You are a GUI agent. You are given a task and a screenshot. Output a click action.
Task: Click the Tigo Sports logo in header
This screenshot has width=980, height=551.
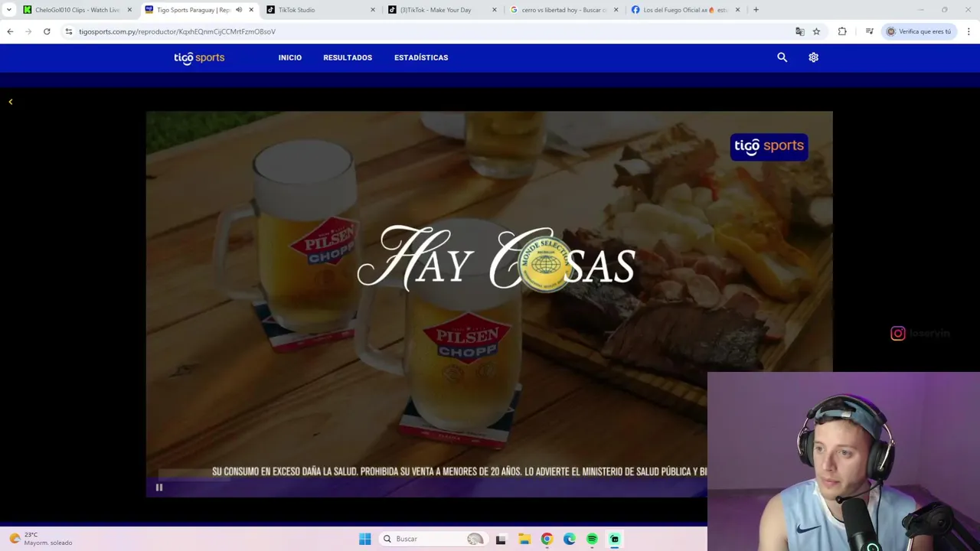click(x=199, y=57)
